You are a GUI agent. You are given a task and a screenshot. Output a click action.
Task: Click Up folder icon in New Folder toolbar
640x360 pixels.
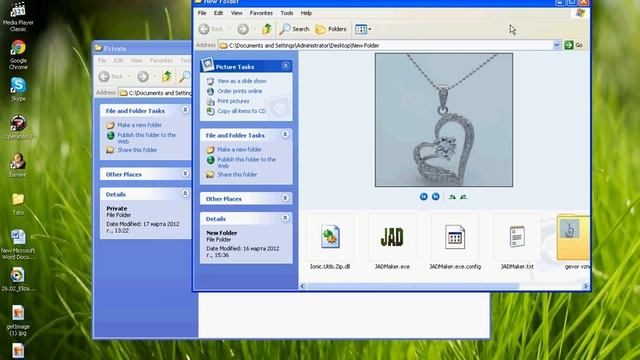coord(267,29)
